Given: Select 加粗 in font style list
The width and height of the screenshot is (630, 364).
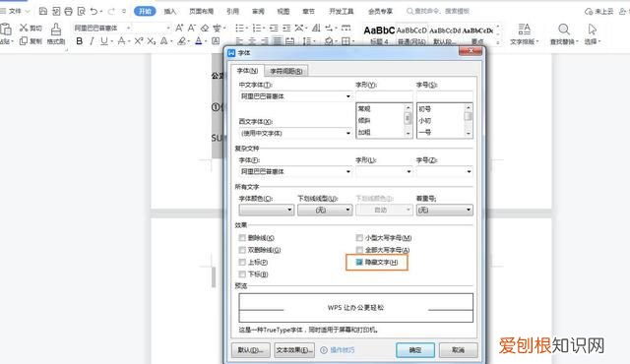Looking at the screenshot, I should coord(364,132).
